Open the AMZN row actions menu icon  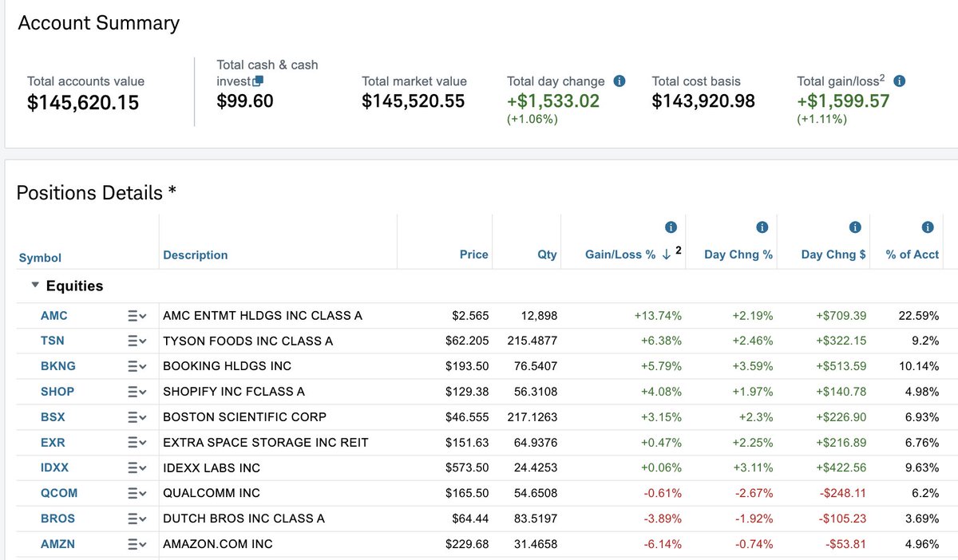coord(137,544)
